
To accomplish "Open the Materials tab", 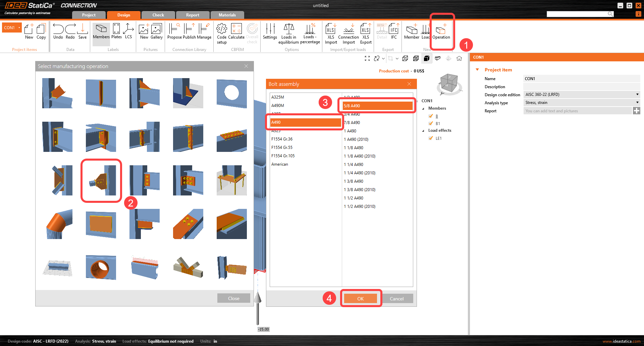I will pos(227,15).
